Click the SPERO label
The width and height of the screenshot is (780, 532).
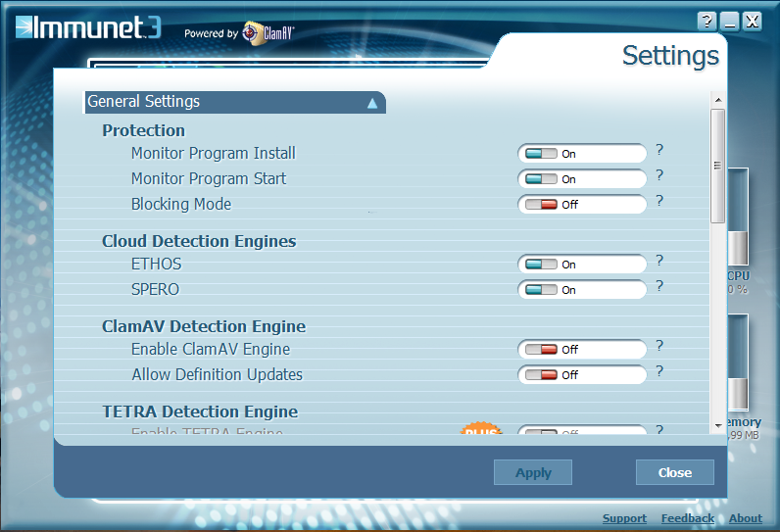coord(155,289)
